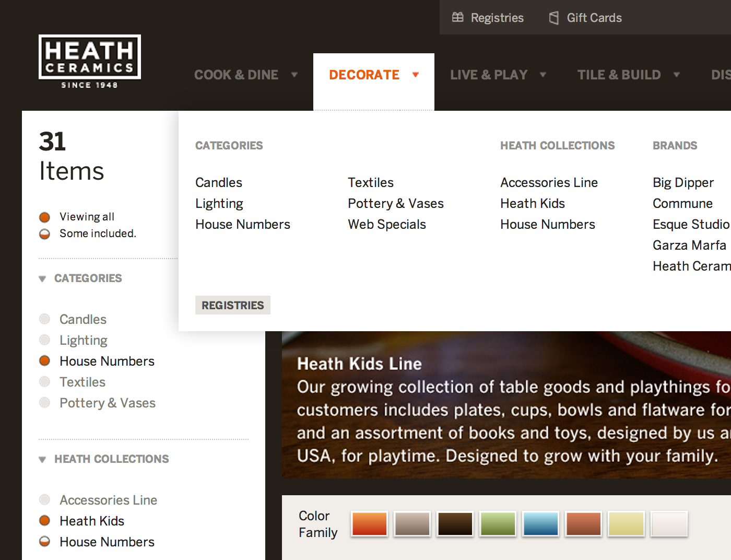Select the orange color family swatch

point(370,524)
